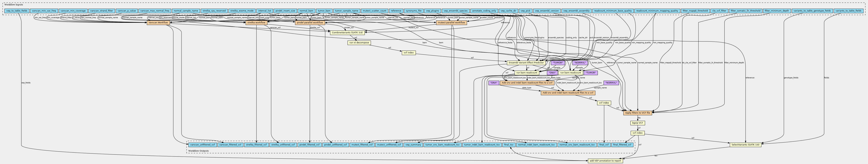Select the tumor_indel_bam_readcount_tsv output node

(x=481, y=145)
